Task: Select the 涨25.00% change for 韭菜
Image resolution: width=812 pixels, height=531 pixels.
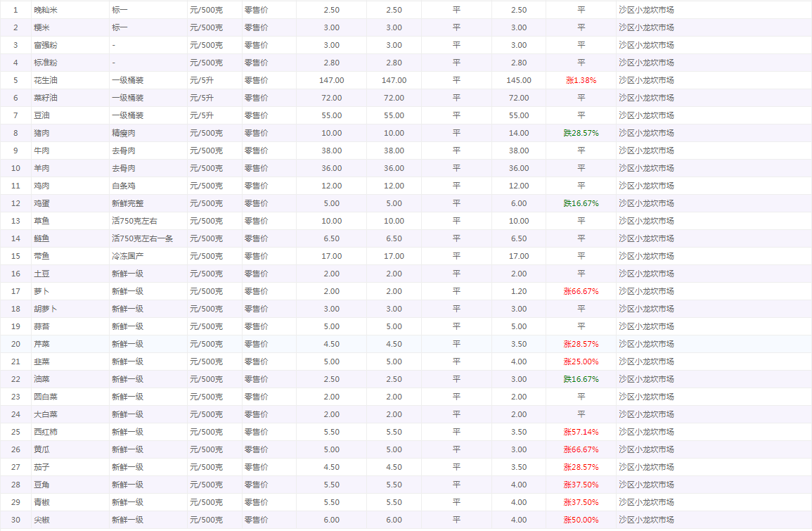Action: [x=581, y=362]
